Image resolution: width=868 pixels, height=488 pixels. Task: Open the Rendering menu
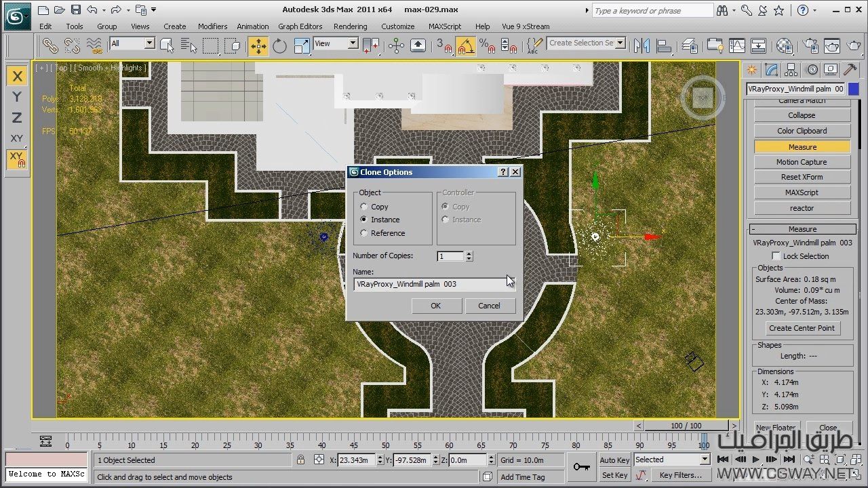350,26
